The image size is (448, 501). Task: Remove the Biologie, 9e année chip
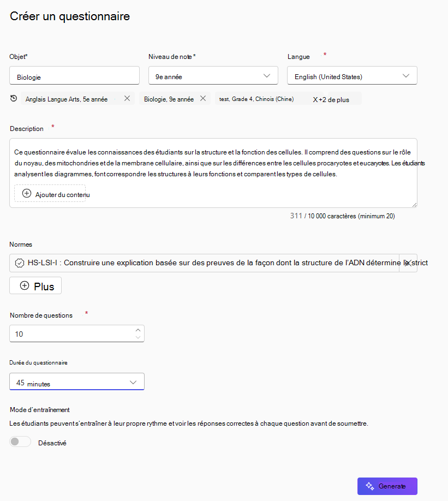click(x=203, y=98)
